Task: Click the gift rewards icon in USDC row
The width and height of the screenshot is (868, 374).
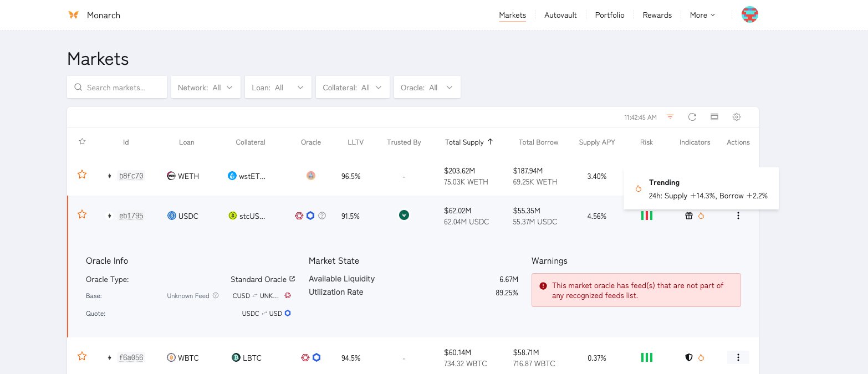Action: 689,216
